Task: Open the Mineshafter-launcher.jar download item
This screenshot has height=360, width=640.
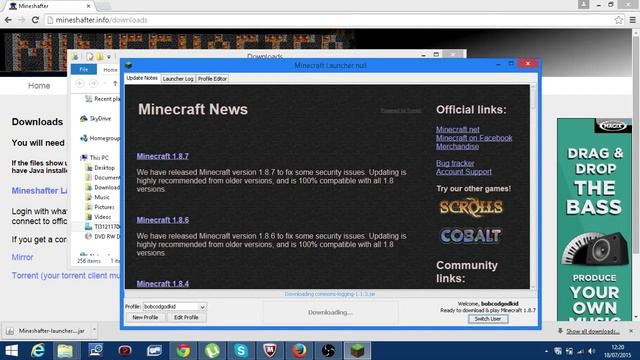Action: tap(47, 331)
